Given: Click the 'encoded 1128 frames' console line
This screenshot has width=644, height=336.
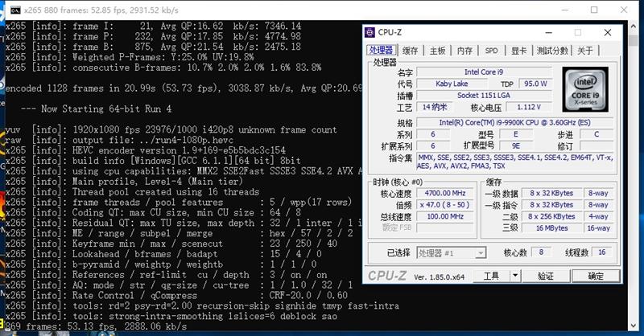Looking at the screenshot, I should (184, 88).
